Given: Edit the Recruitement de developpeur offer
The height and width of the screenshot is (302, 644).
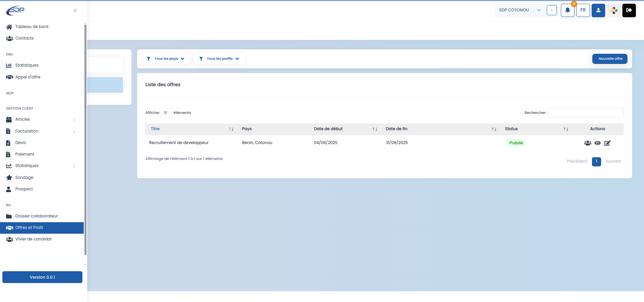Looking at the screenshot, I should point(607,143).
